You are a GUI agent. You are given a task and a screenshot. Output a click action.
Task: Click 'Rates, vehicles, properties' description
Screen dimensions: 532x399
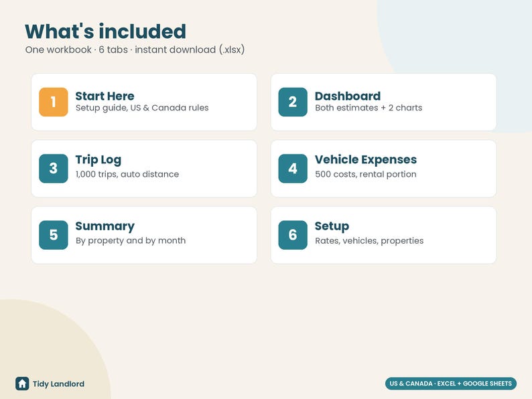369,241
